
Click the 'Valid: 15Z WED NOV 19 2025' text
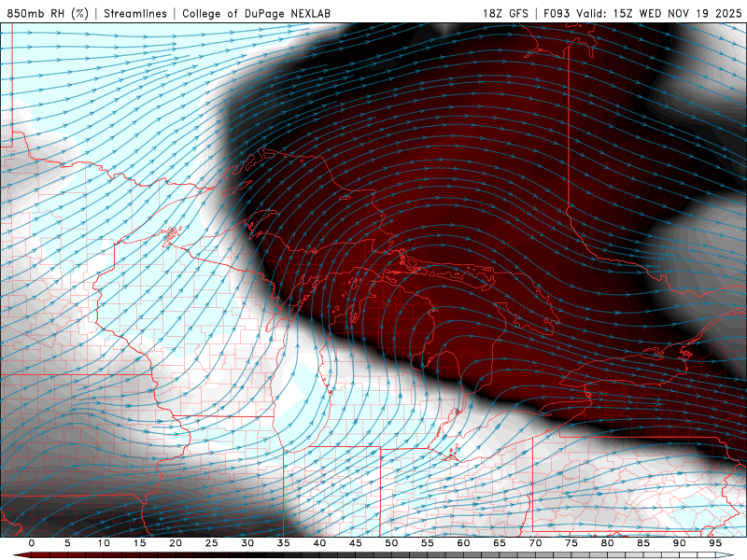point(659,13)
